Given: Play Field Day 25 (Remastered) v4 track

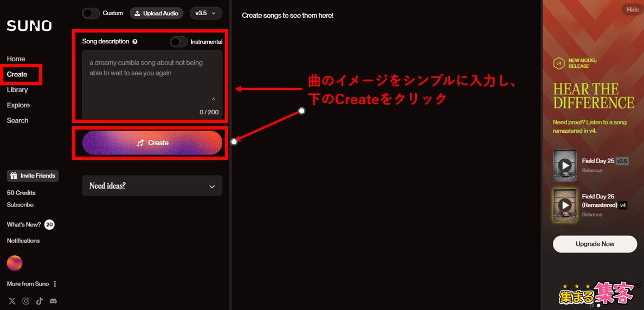Looking at the screenshot, I should 565,205.
